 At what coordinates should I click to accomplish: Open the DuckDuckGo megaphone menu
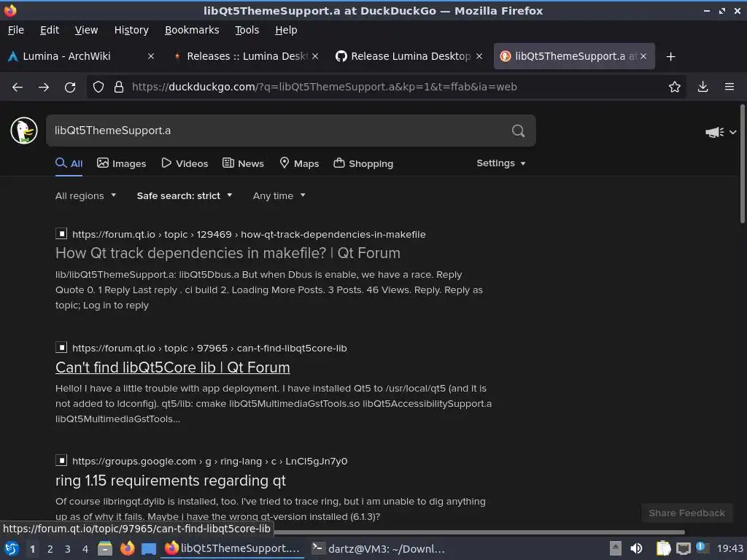720,132
